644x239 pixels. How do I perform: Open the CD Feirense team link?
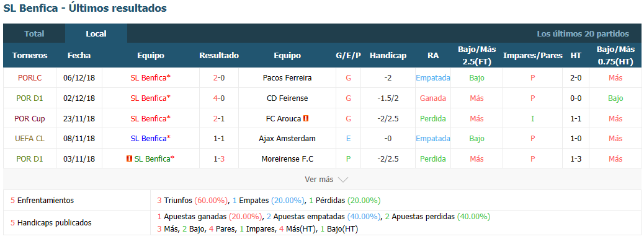point(287,98)
